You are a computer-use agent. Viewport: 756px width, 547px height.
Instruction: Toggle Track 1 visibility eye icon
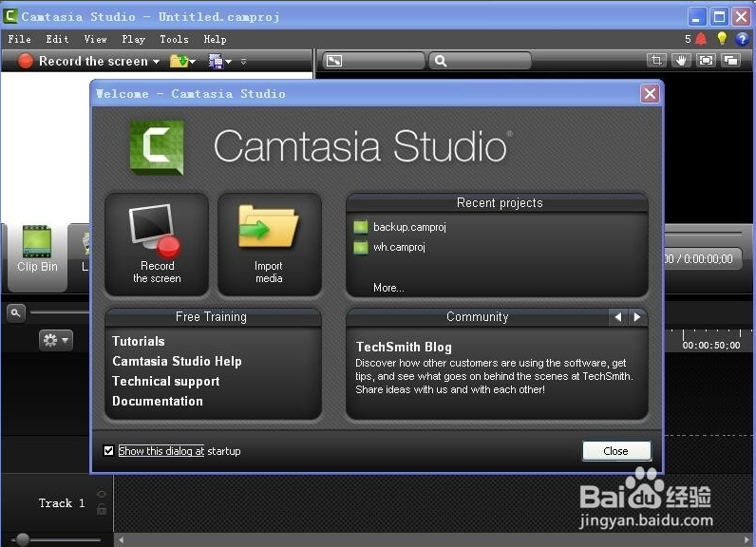point(102,494)
